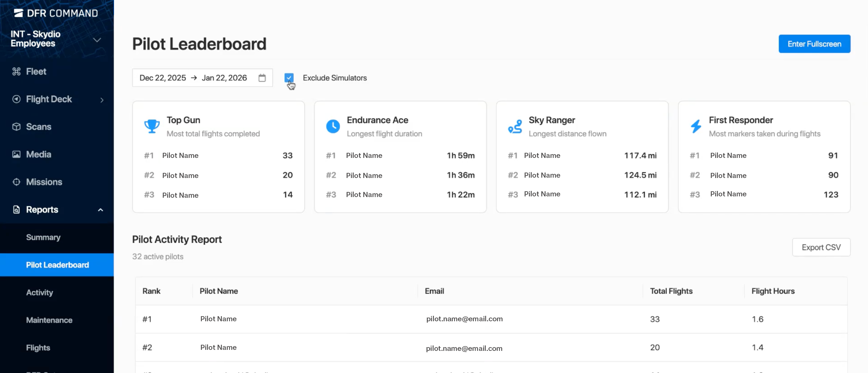Click the 112.1 mi distance value
This screenshot has height=373, width=868.
click(640, 195)
